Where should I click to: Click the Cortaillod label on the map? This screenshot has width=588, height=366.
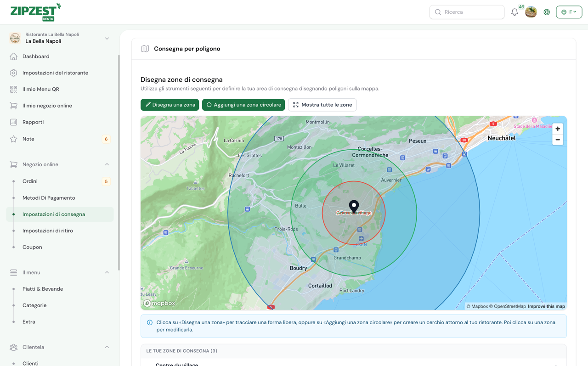coord(320,286)
